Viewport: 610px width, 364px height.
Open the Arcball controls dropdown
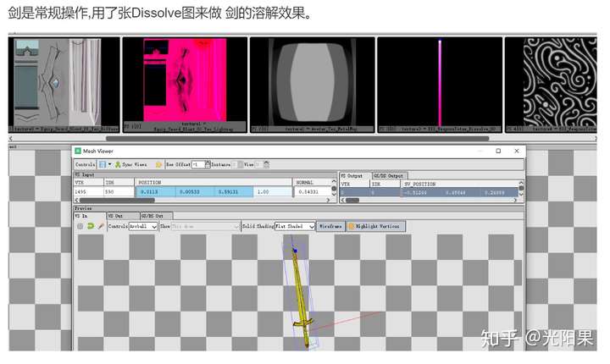coord(143,226)
